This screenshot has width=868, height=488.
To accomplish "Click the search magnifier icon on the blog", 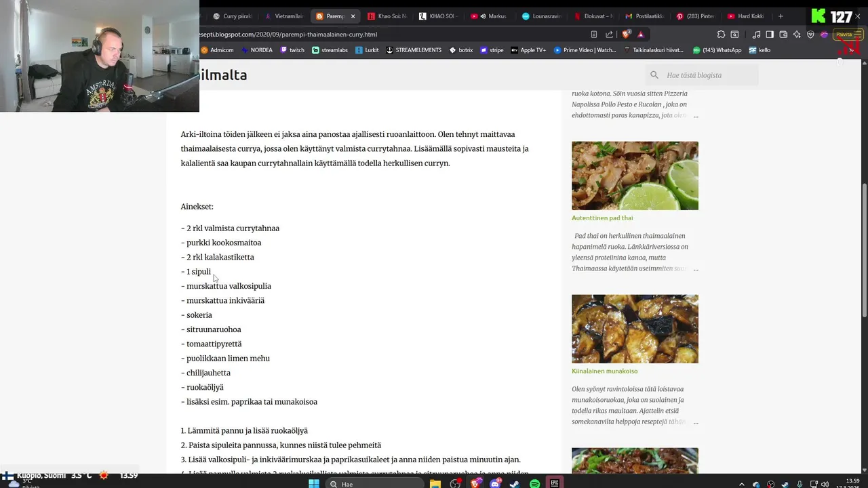I will pyautogui.click(x=654, y=75).
